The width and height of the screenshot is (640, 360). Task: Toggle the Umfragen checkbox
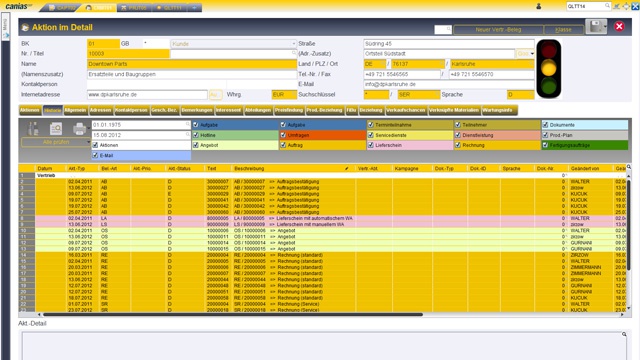pos(283,135)
